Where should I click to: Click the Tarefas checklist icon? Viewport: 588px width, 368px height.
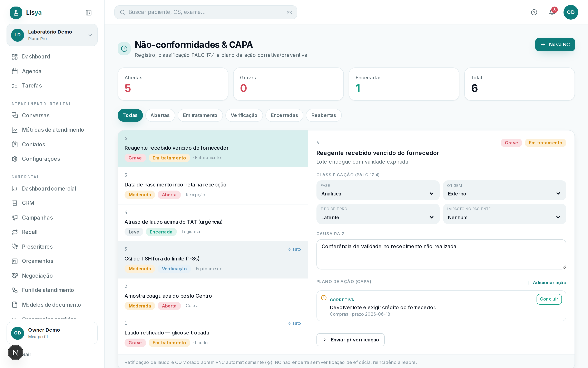click(14, 85)
